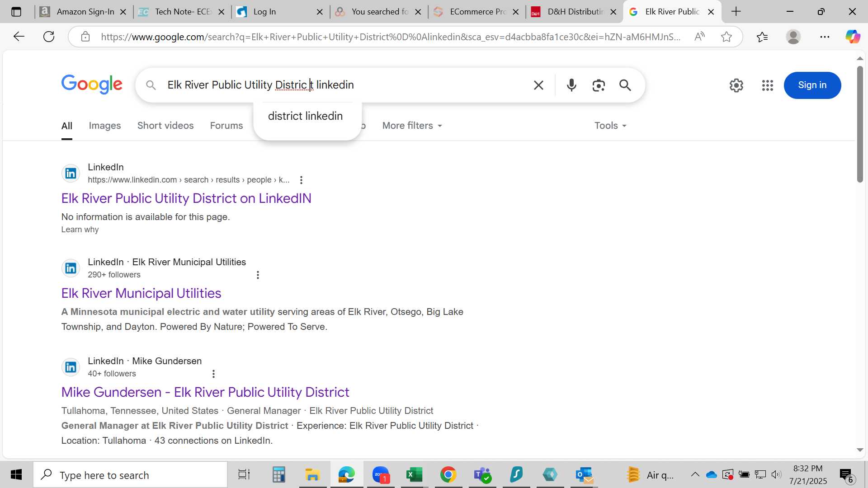Open the Air quality weather widget

tap(650, 475)
